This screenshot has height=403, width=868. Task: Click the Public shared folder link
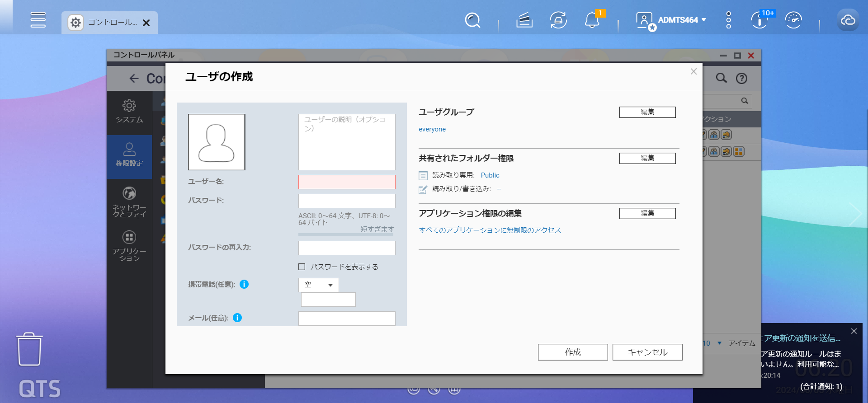490,175
